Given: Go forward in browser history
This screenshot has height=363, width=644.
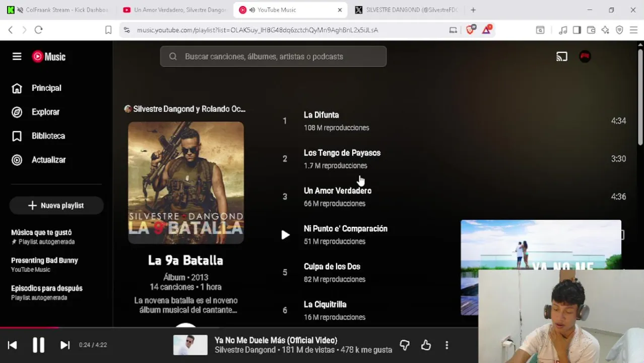Looking at the screenshot, I should (x=24, y=30).
